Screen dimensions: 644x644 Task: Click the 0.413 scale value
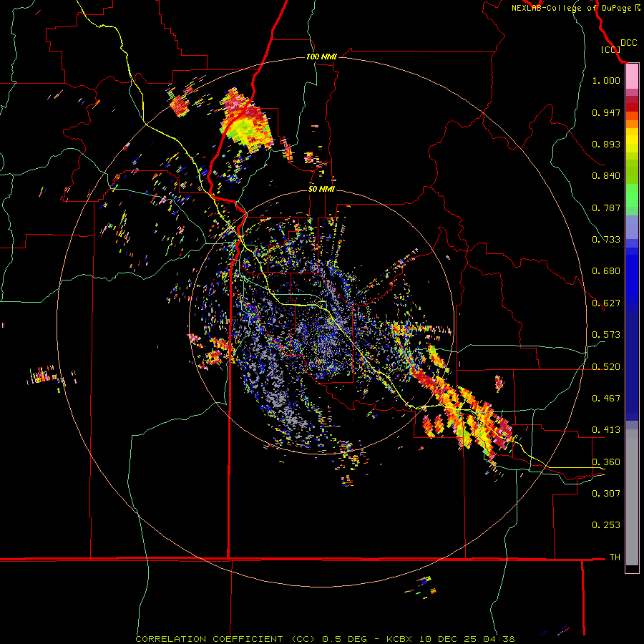pyautogui.click(x=606, y=430)
